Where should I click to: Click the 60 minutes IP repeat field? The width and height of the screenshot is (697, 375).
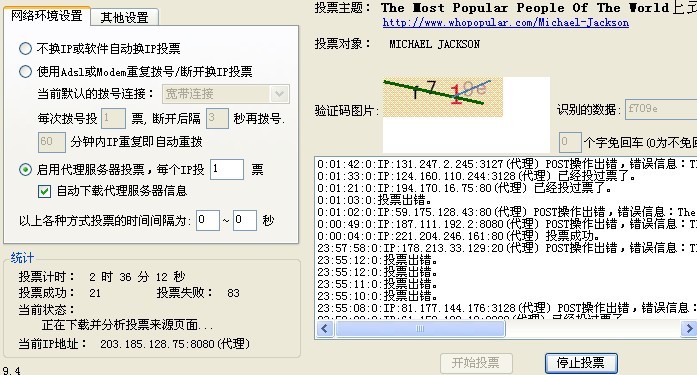click(52, 142)
